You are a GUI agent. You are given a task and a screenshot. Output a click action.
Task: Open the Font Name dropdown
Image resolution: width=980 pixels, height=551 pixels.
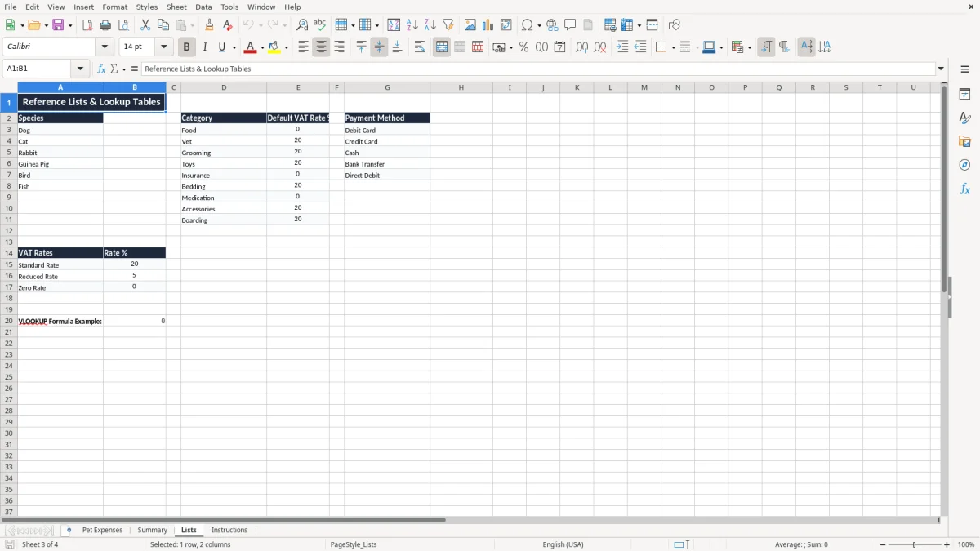pos(105,47)
